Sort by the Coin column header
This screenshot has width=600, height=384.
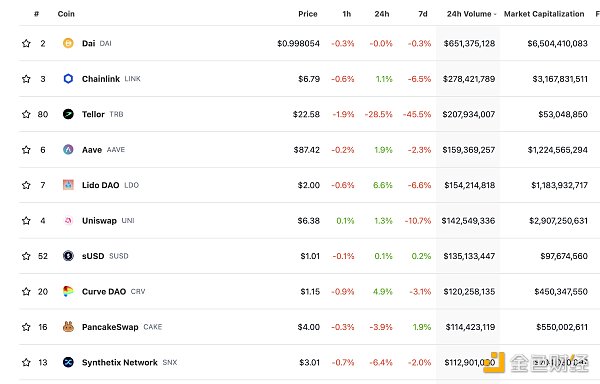(66, 14)
